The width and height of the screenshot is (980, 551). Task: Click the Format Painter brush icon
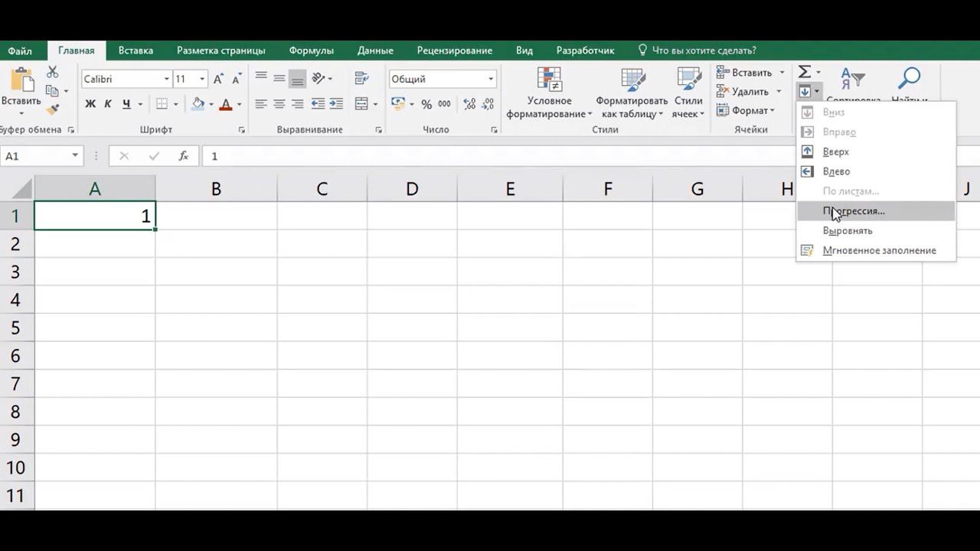tap(53, 109)
